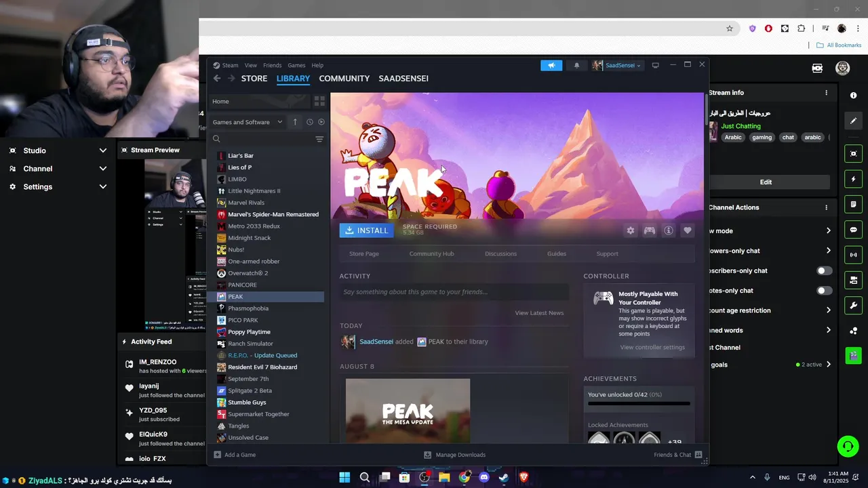Click the Steam announcements megaphone button

(x=551, y=66)
